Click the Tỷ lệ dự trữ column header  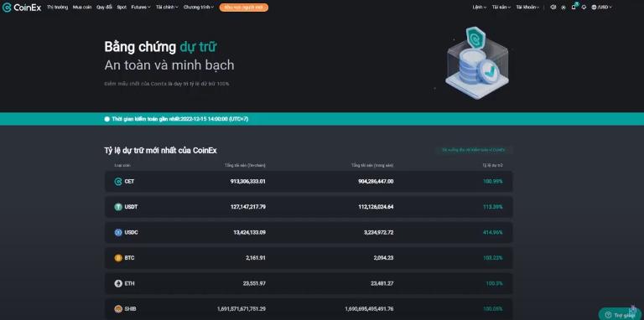(x=492, y=165)
